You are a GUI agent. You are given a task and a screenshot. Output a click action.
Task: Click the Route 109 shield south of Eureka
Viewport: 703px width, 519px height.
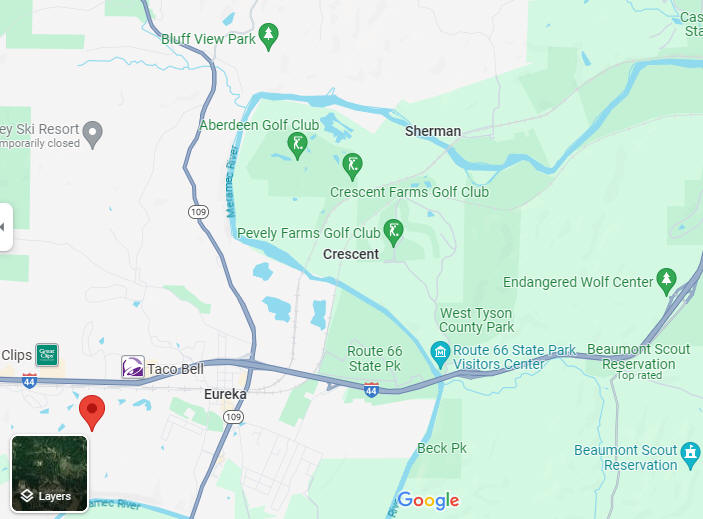(x=233, y=417)
